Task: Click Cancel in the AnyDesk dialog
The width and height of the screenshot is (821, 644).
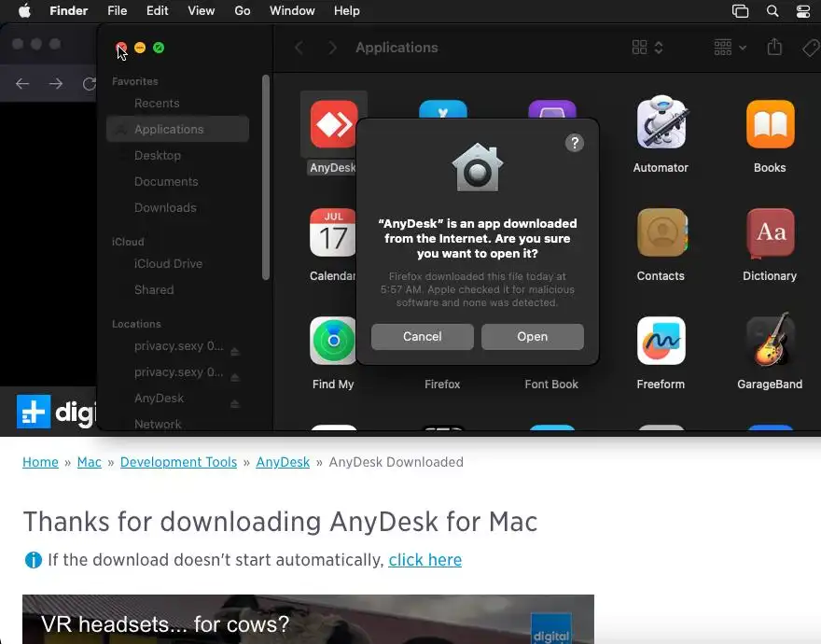Action: pos(422,336)
